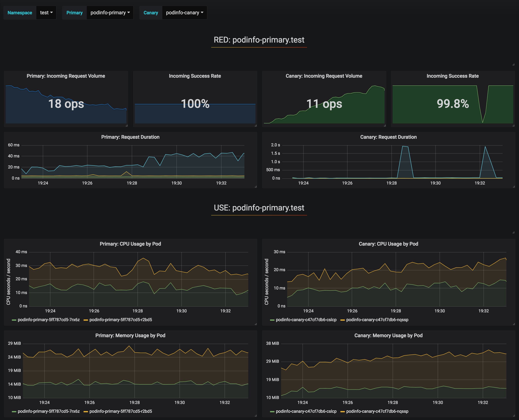The width and height of the screenshot is (519, 420).
Task: Toggle podinfo-primary-5ff787cd5-7rx6z series in CPU legend
Action: point(49,320)
